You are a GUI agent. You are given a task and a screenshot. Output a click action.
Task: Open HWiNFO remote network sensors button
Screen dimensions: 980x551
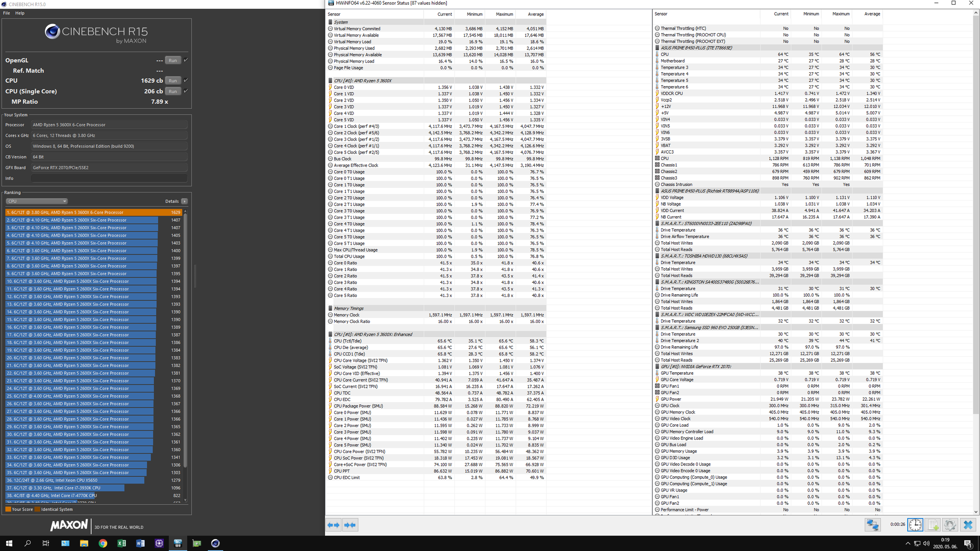point(873,525)
